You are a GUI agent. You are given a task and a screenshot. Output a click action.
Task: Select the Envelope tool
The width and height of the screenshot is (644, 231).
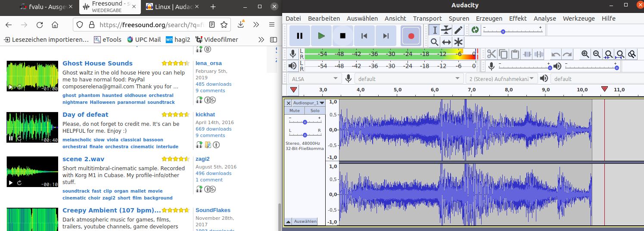[446, 30]
